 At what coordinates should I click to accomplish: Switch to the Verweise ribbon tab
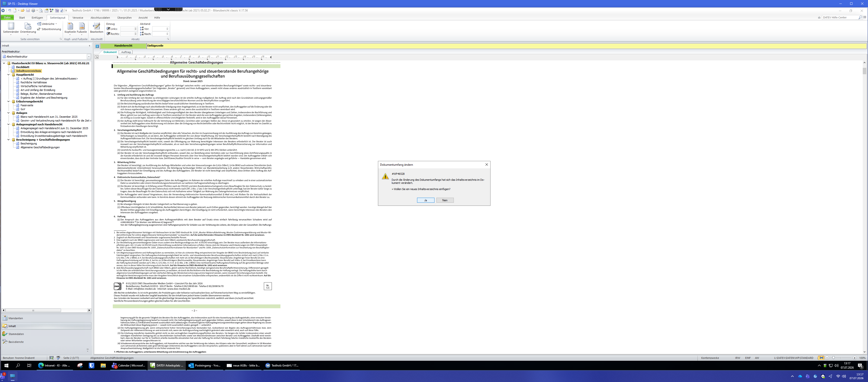[x=77, y=17]
